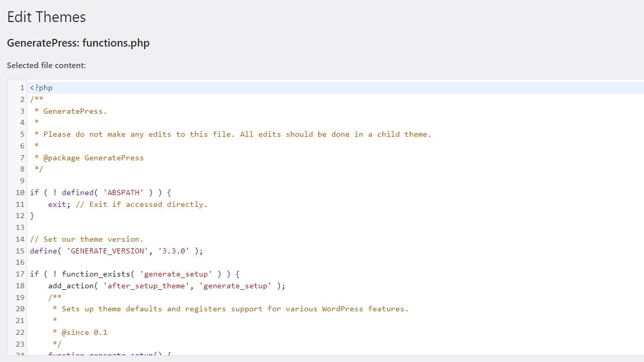Click the '@since 0.1' comment line
This screenshot has width=644, height=362.
point(80,332)
